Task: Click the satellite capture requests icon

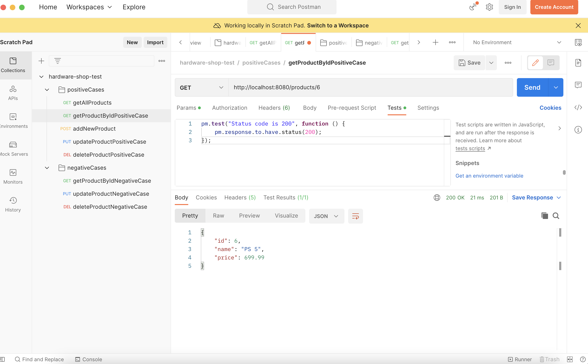Action: coord(473,7)
